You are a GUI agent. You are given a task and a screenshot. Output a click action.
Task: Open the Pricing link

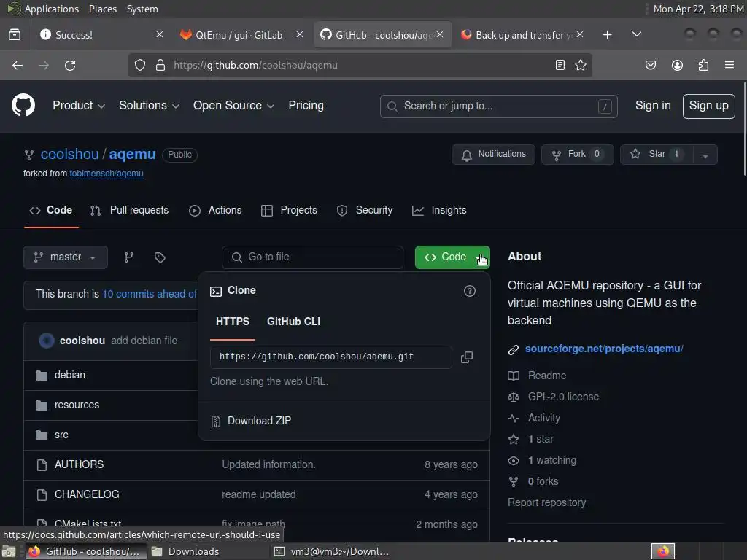point(306,105)
